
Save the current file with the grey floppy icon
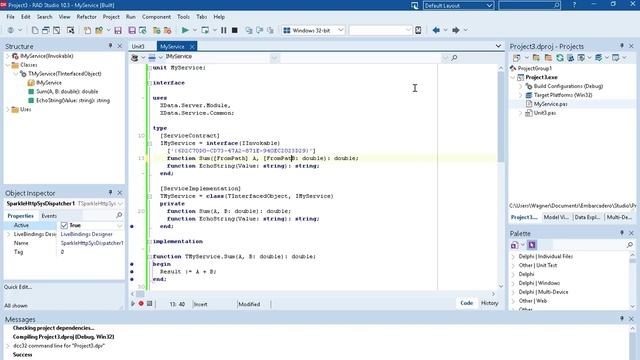(118, 30)
